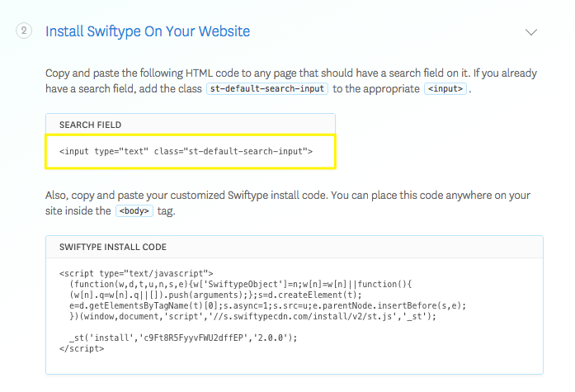
Task: Collapse the Install Swiftype section chevron
Action: tap(531, 32)
